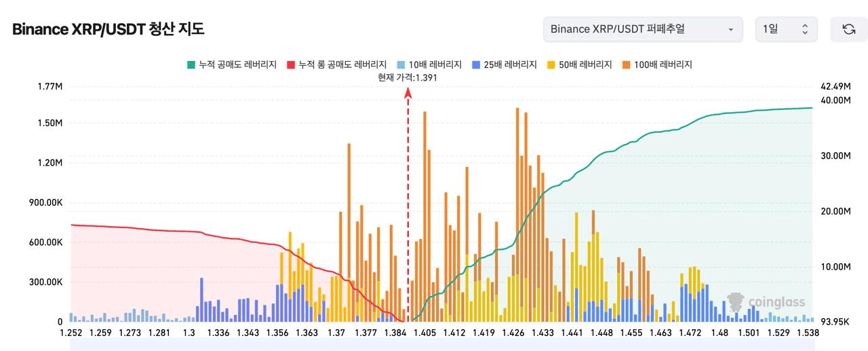Toggle the 누적 롱 공매도 레버리지 legend text
Image resolution: width=868 pixels, height=351 pixels.
(342, 64)
